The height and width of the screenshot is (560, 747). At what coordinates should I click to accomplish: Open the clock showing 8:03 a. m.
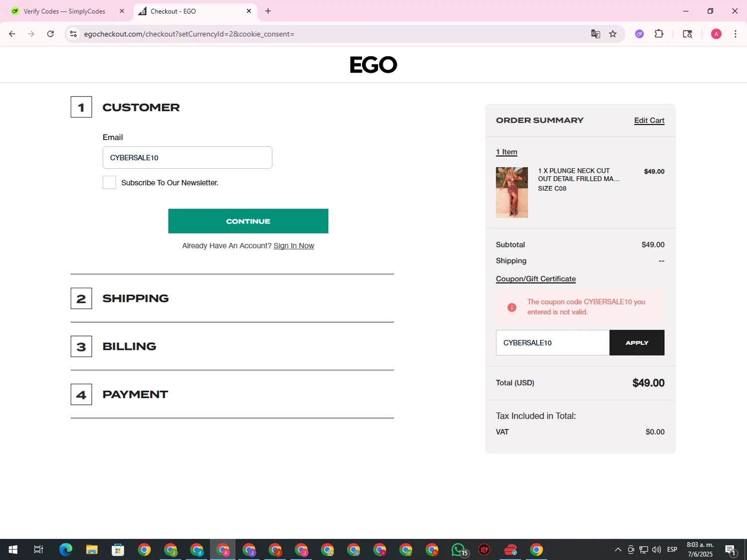[700, 550]
